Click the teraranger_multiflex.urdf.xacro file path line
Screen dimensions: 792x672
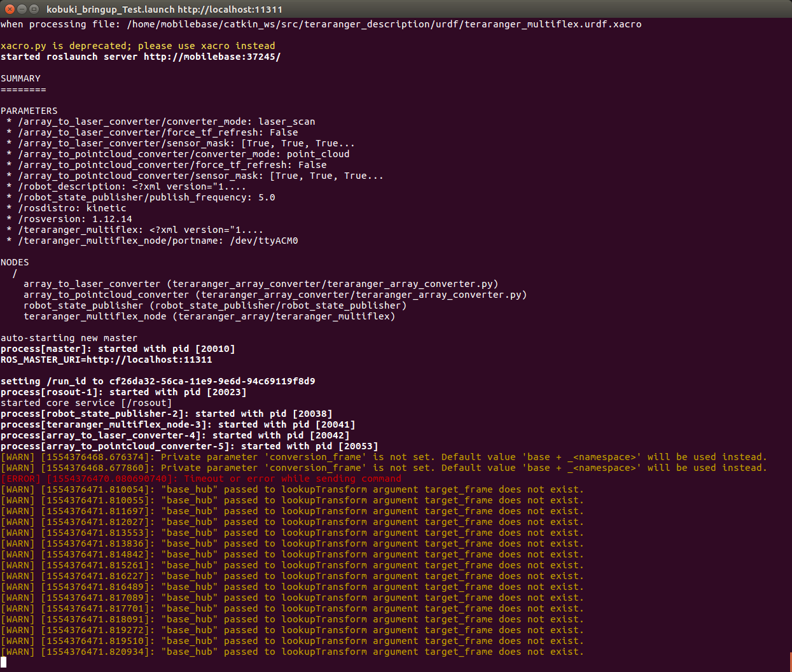click(x=321, y=24)
